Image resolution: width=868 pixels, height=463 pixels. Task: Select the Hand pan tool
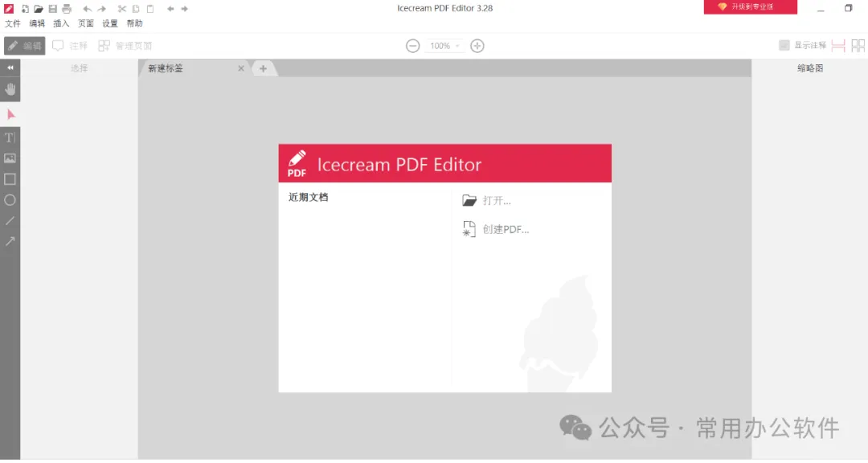(10, 89)
